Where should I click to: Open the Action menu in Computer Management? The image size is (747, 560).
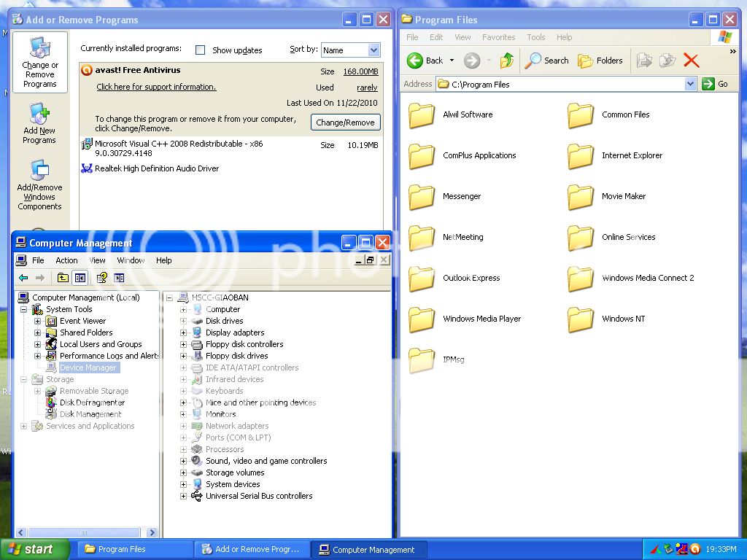[66, 260]
